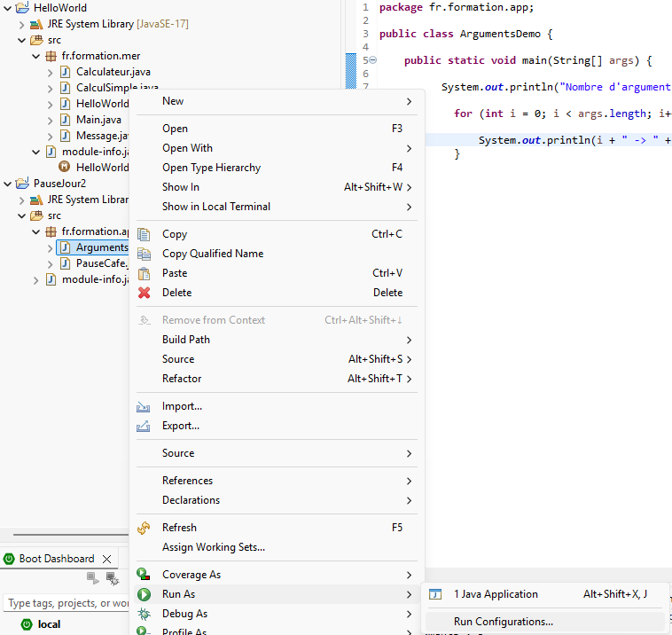The width and height of the screenshot is (672, 635).
Task: Expand the Calculateur.java tree node
Action: [x=51, y=72]
